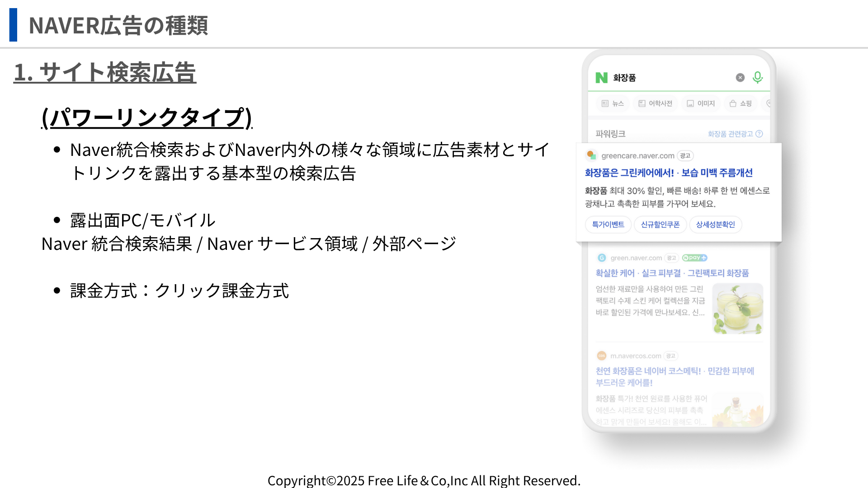Screen dimensions: 868x488
Task: Click the greencare.naver.com site favicon
Action: point(591,155)
